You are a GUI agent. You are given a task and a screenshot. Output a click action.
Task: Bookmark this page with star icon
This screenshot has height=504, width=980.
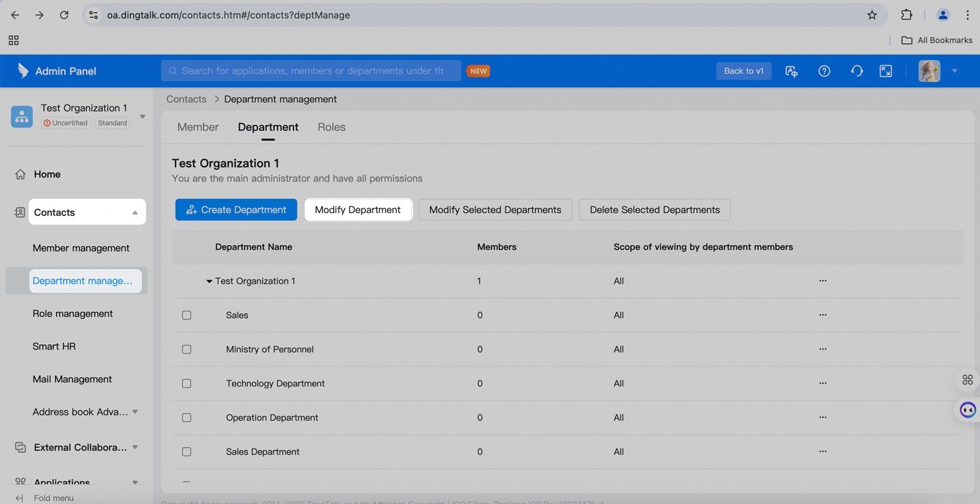point(872,15)
